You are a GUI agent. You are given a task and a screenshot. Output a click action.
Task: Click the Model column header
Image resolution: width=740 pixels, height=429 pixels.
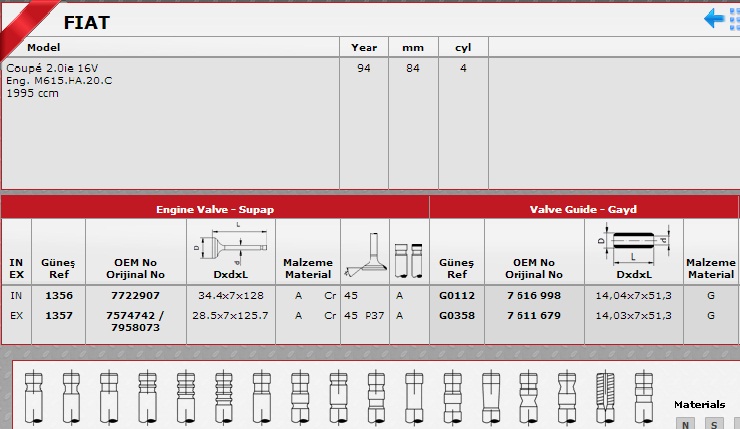(43, 47)
